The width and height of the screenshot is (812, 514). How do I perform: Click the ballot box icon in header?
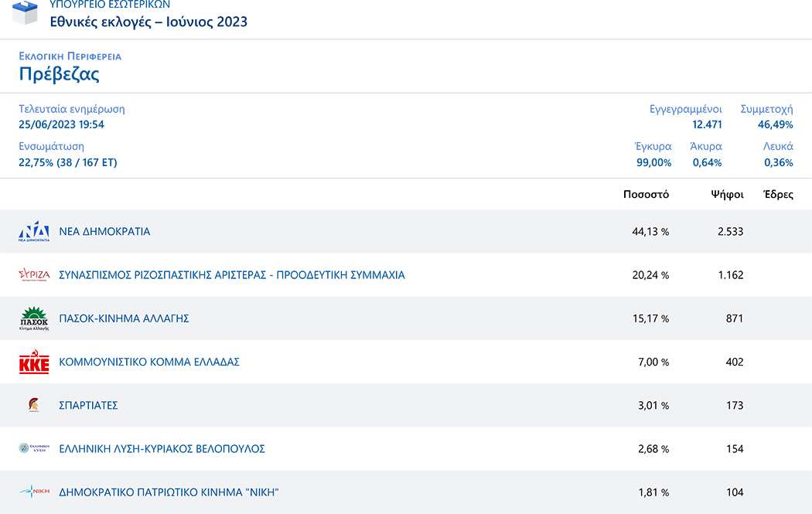(25, 12)
